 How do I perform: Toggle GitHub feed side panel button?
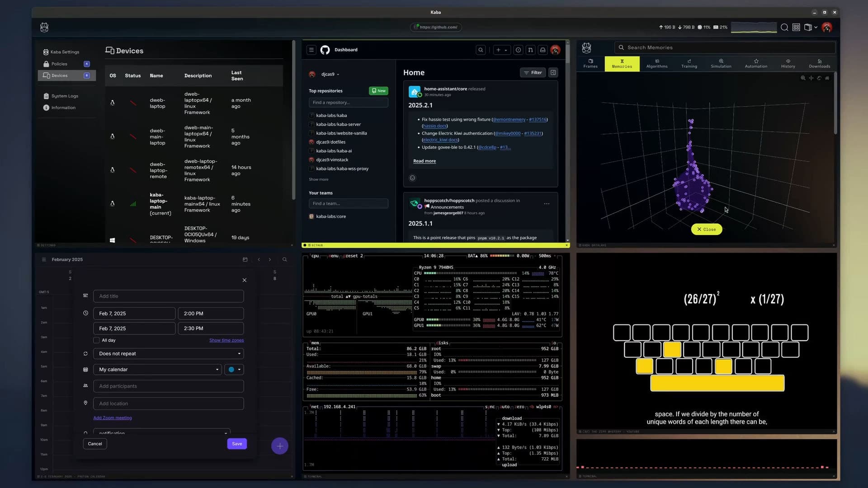coord(553,73)
